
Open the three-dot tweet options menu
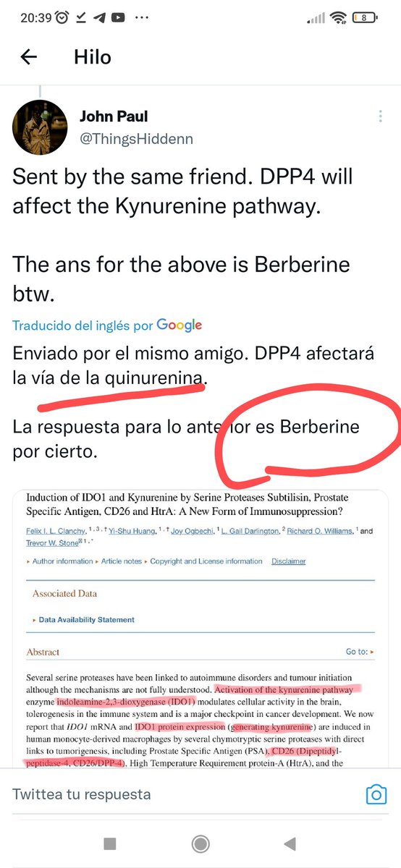coord(381,116)
